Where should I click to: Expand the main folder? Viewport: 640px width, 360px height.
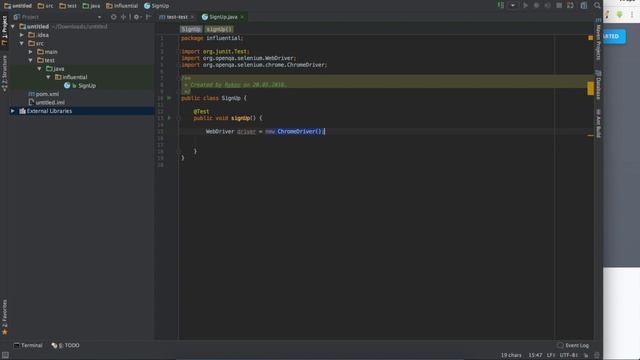pos(31,52)
